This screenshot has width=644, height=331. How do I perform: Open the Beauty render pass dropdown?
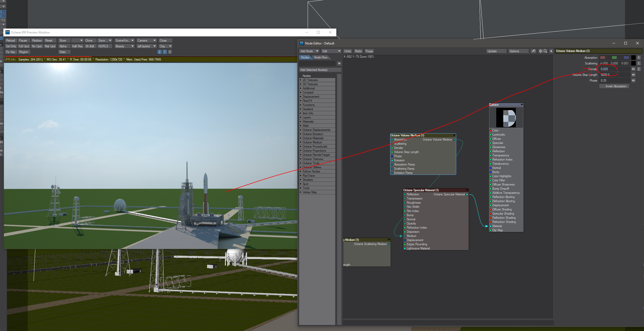click(124, 46)
